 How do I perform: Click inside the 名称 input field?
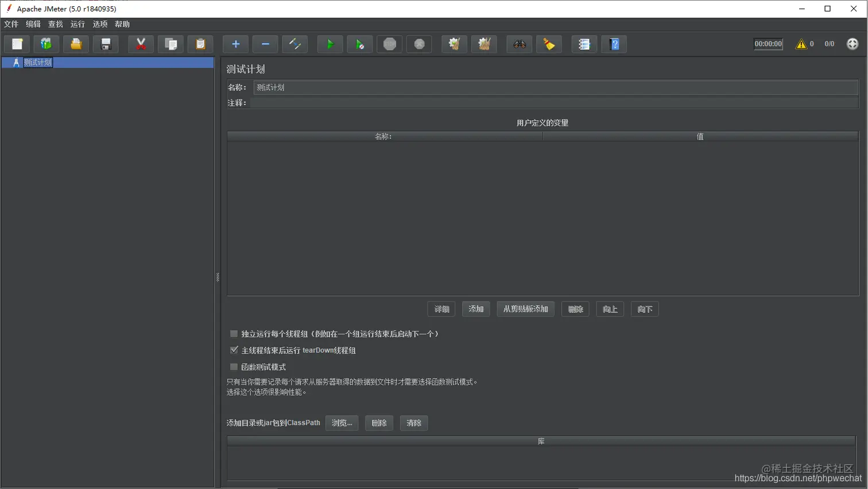pyautogui.click(x=402, y=87)
